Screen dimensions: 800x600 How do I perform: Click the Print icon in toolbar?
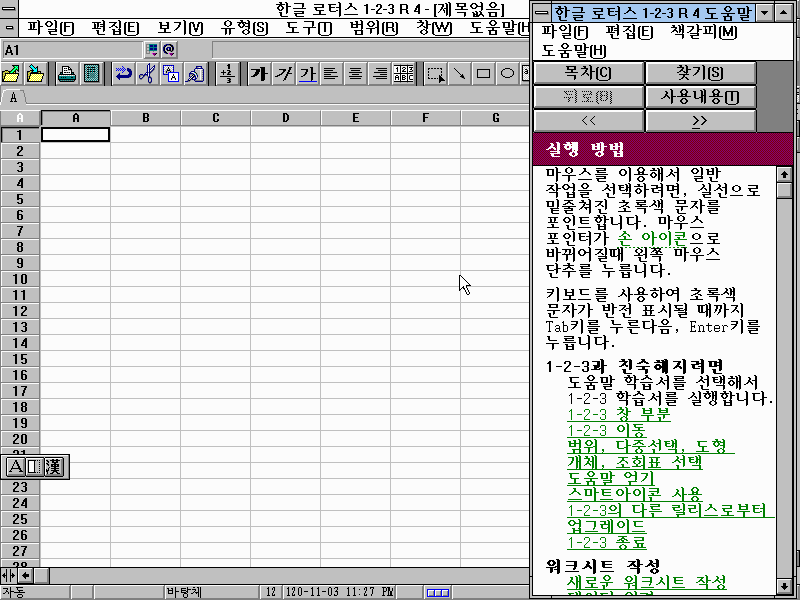[67, 74]
